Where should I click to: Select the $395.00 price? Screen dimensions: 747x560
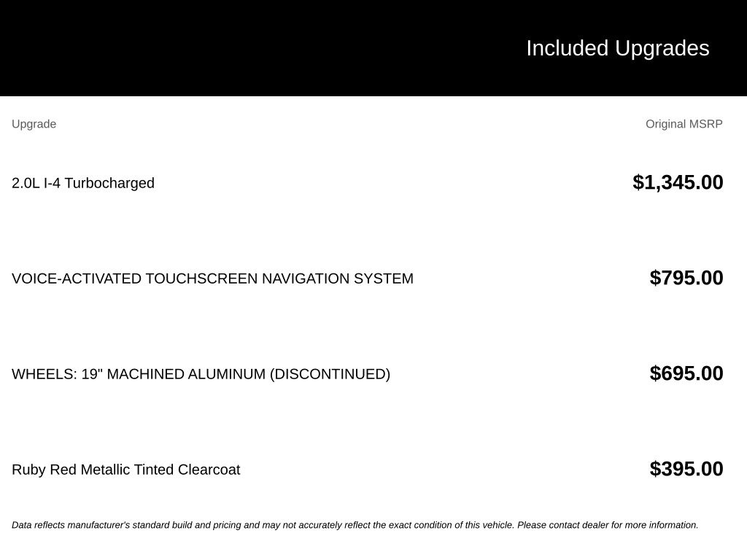tap(686, 469)
